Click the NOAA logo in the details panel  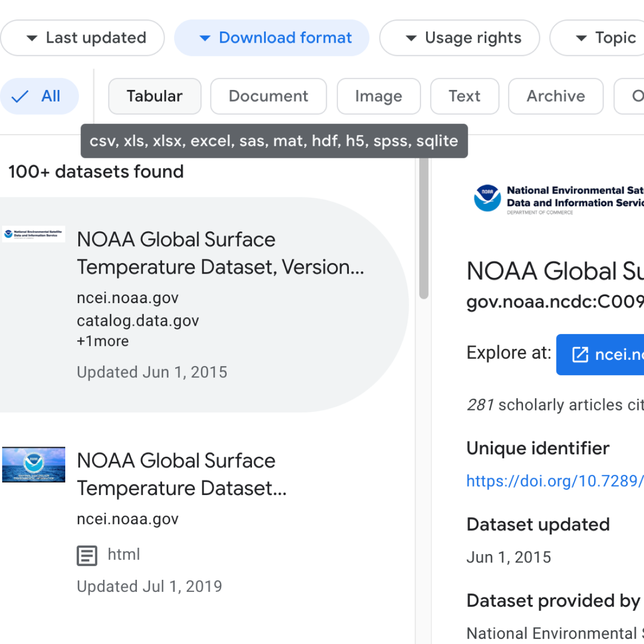coord(487,198)
